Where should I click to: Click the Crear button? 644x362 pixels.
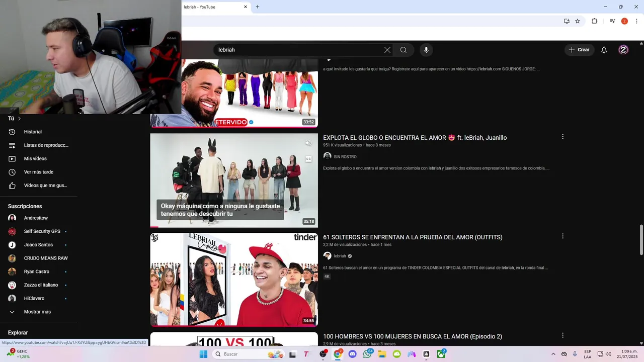579,50
